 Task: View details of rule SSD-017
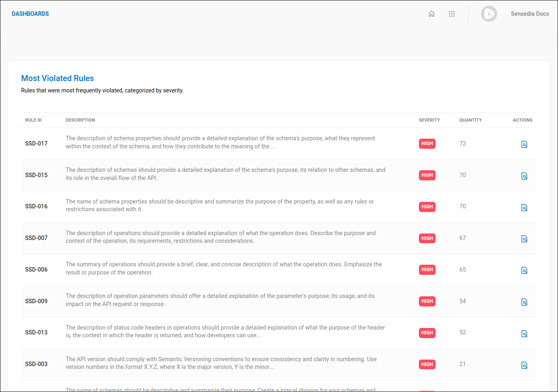click(x=524, y=144)
